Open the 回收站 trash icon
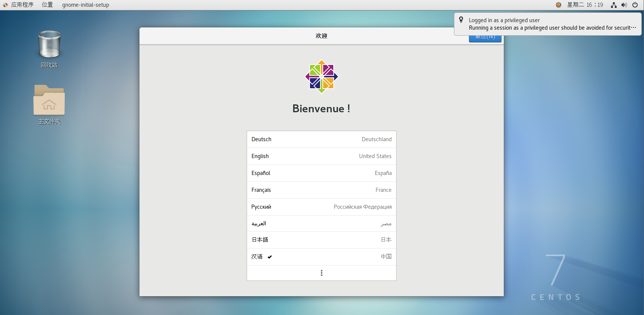Screen dimensions: 644x315 point(49,45)
